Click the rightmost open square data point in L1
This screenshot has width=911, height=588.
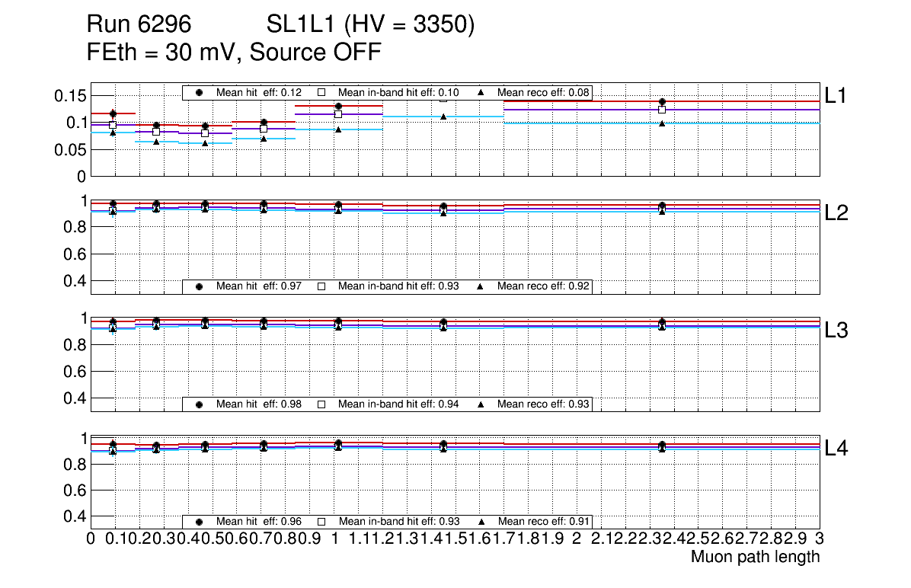(662, 110)
